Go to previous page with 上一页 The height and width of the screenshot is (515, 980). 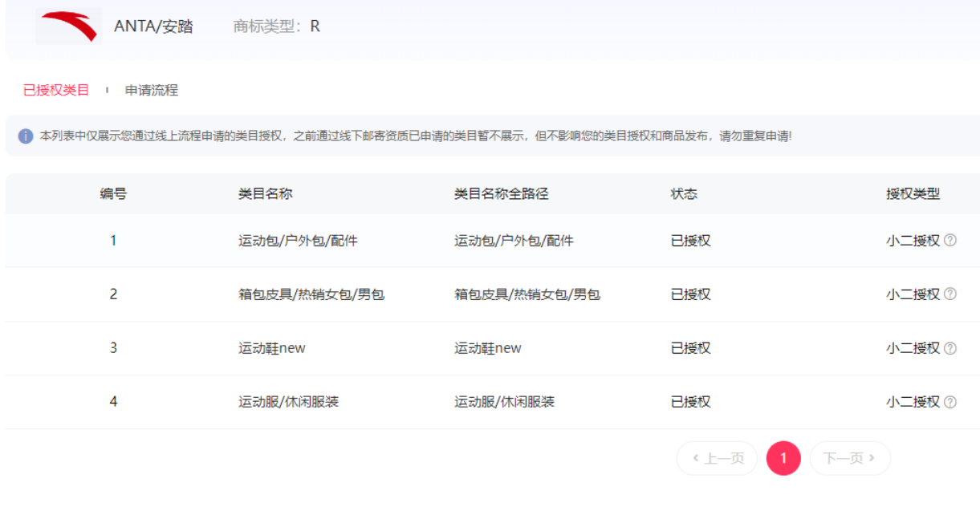coord(718,458)
